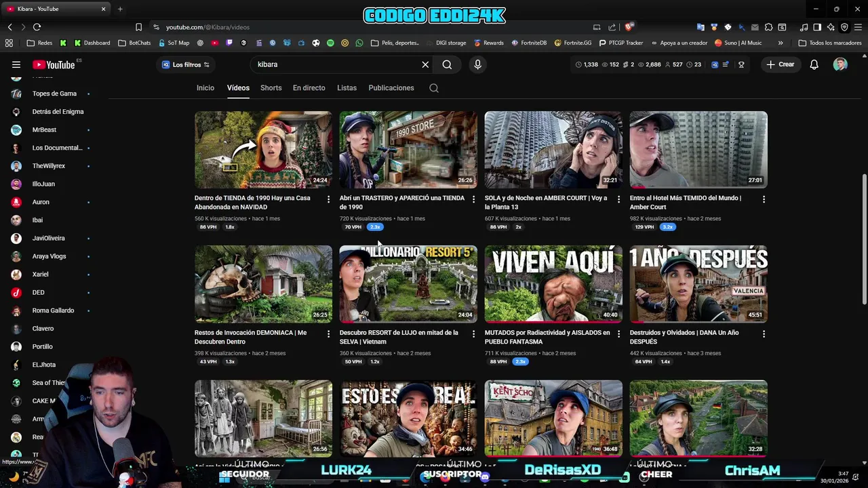Show more hidden bookmarks chevron
This screenshot has width=868, height=488.
(781, 43)
